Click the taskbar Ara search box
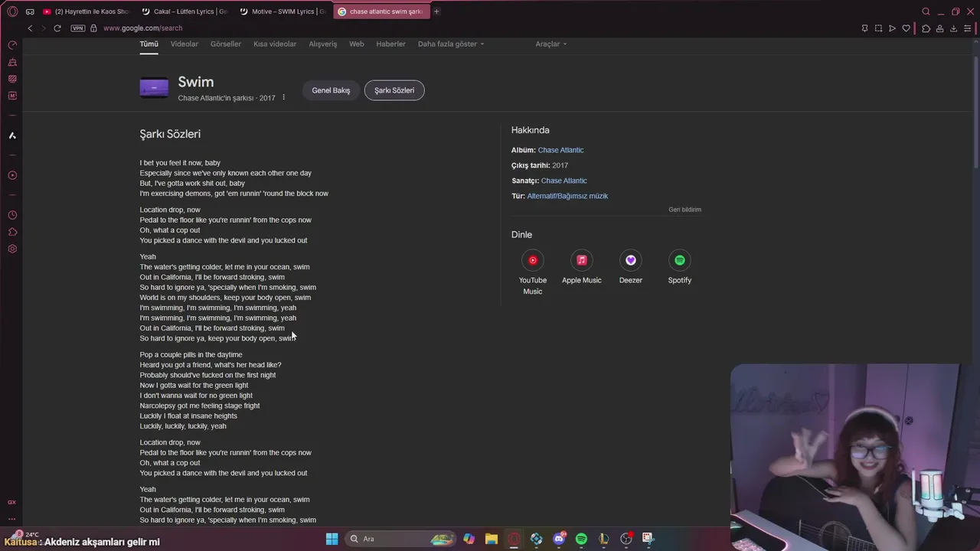The height and width of the screenshot is (551, 980). pos(400,539)
